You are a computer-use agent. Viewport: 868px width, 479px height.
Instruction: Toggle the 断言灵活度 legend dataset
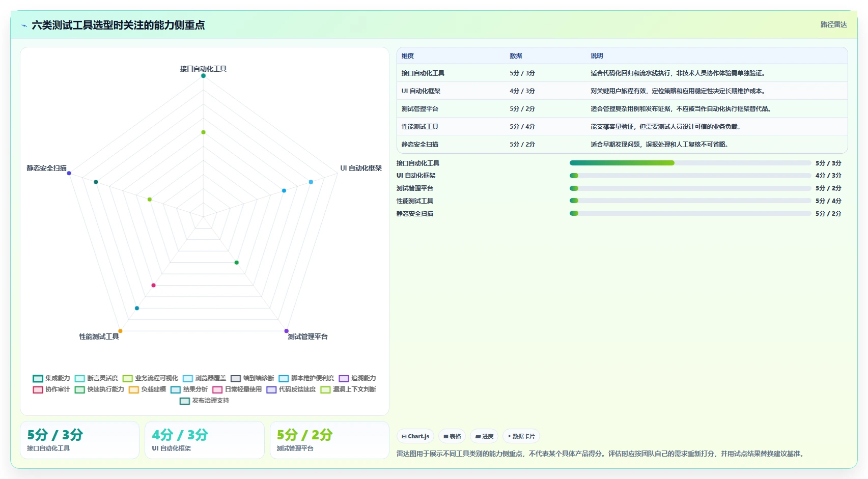[x=96, y=378]
